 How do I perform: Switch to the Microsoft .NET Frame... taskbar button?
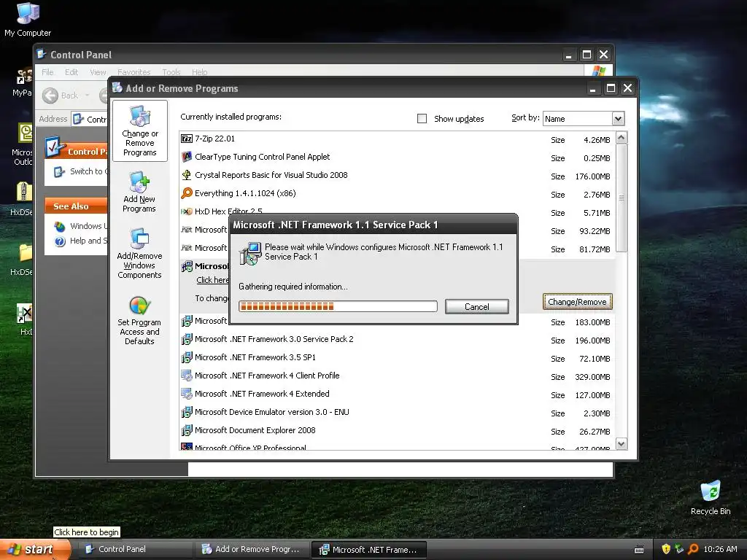tap(368, 550)
